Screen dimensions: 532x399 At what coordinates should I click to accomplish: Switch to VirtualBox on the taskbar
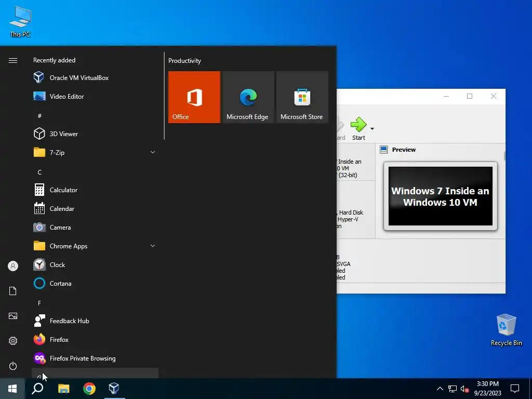pos(114,389)
